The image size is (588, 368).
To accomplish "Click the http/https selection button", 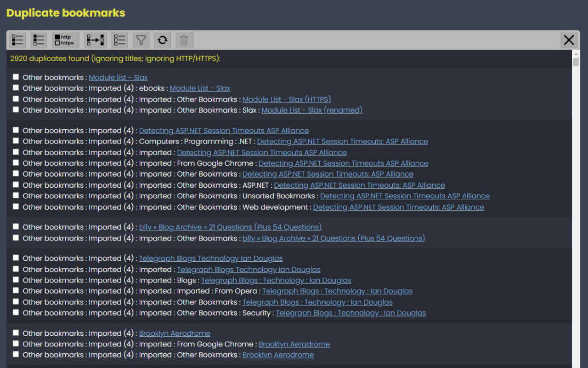I will tap(66, 40).
